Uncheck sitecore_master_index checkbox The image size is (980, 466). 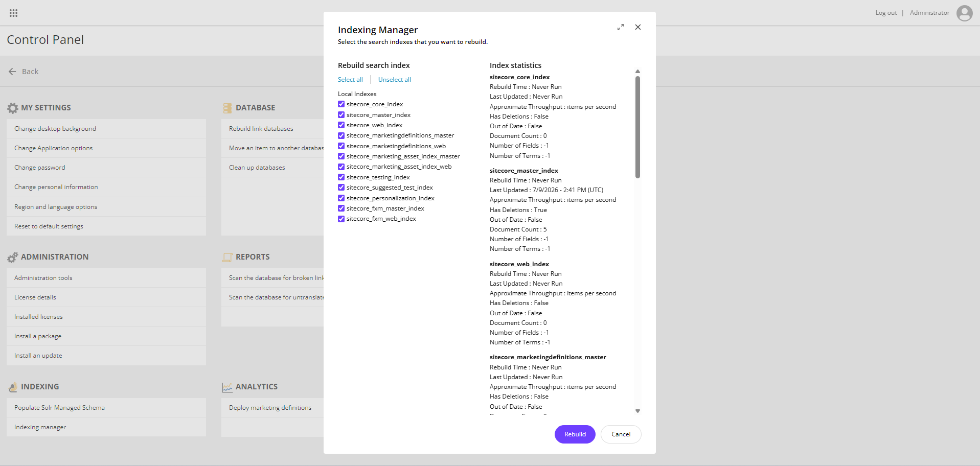coord(341,115)
